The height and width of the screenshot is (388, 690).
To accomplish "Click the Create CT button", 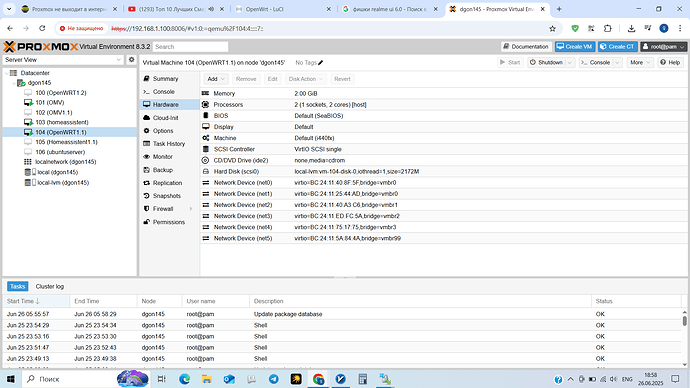I will tap(617, 47).
